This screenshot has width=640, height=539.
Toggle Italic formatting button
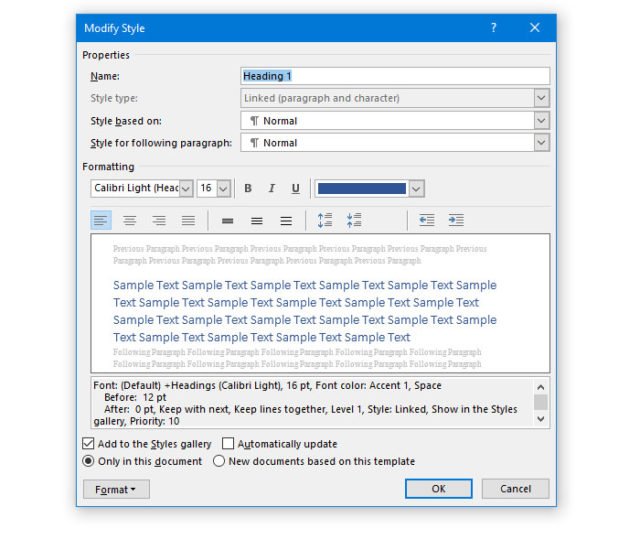coord(271,188)
